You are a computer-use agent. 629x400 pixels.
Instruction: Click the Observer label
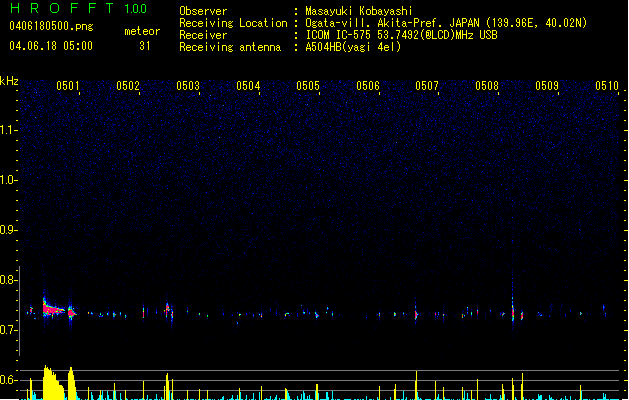click(203, 11)
